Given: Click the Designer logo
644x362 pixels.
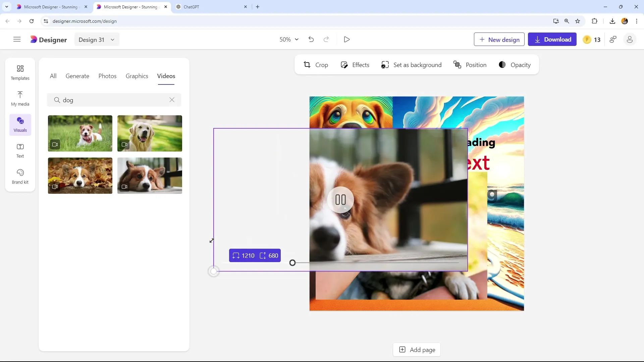Looking at the screenshot, I should pos(49,40).
